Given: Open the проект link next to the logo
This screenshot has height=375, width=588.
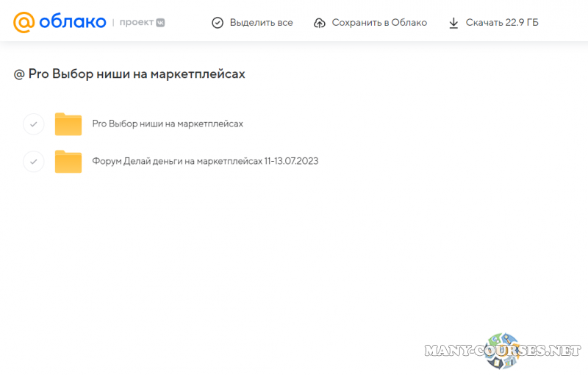Looking at the screenshot, I should [x=137, y=22].
